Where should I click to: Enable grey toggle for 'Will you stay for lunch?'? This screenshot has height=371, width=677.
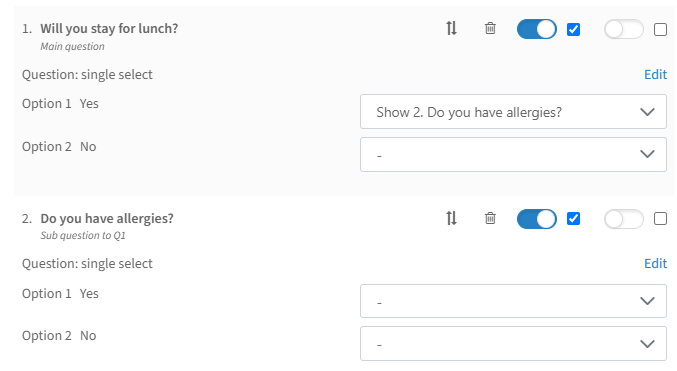tap(623, 29)
